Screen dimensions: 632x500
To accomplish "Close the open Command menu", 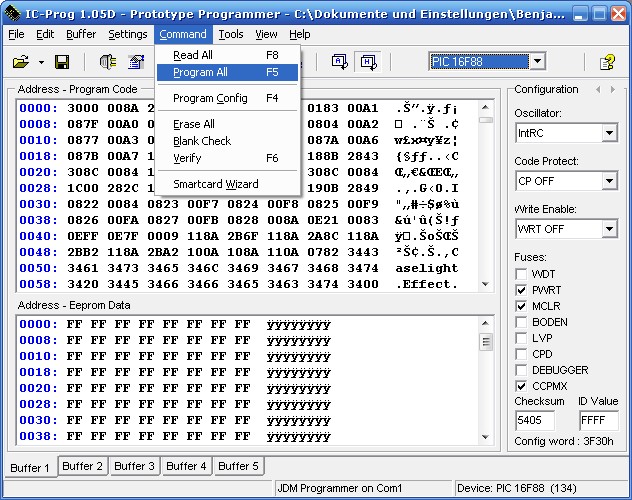I will tap(183, 34).
